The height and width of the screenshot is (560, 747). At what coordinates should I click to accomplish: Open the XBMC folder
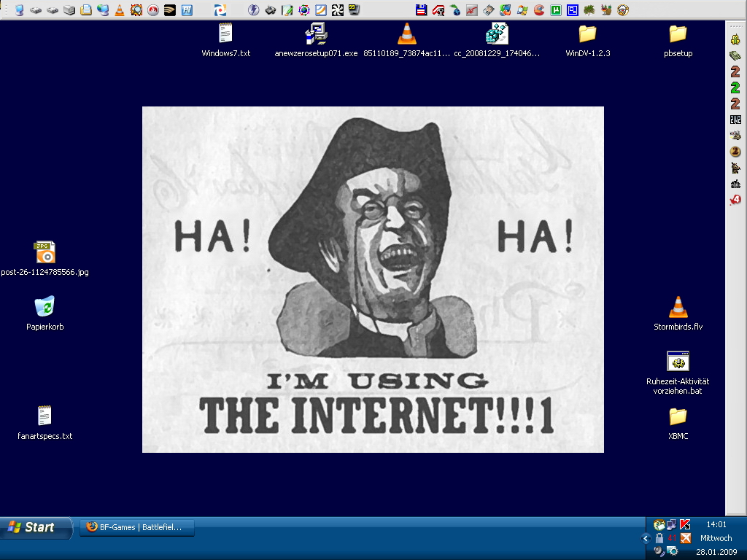point(678,423)
